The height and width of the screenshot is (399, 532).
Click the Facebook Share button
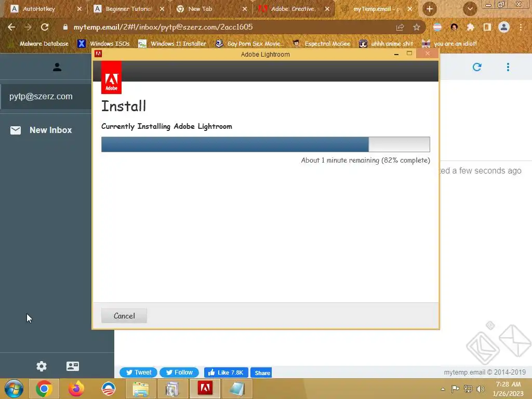tap(261, 373)
